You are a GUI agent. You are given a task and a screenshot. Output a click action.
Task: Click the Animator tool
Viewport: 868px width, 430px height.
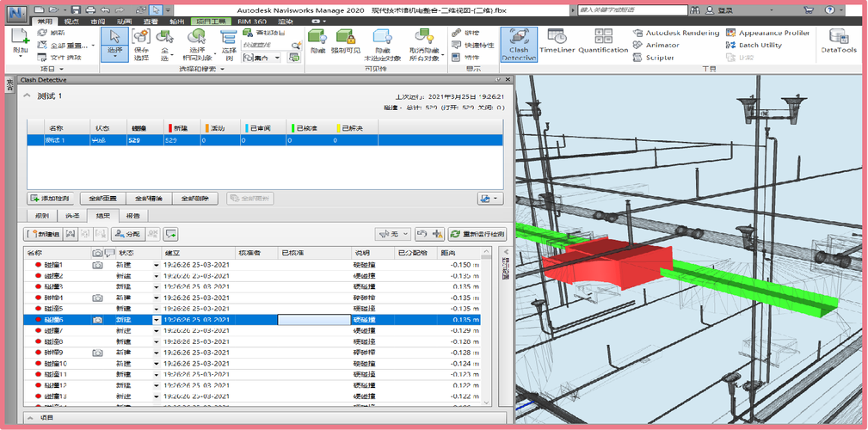(x=662, y=46)
